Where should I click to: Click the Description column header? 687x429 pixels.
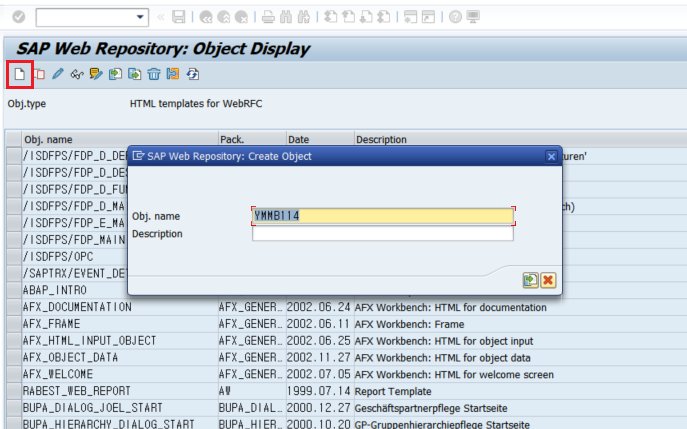coord(521,139)
